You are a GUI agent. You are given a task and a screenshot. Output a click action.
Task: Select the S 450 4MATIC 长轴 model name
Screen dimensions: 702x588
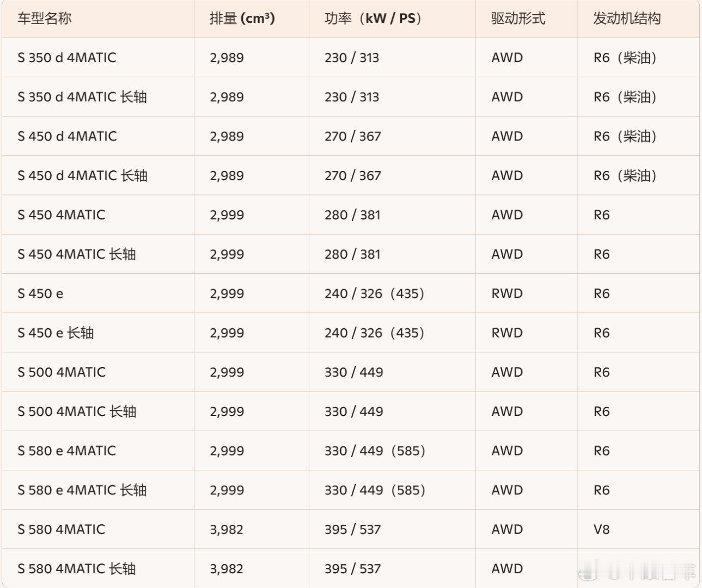[77, 254]
